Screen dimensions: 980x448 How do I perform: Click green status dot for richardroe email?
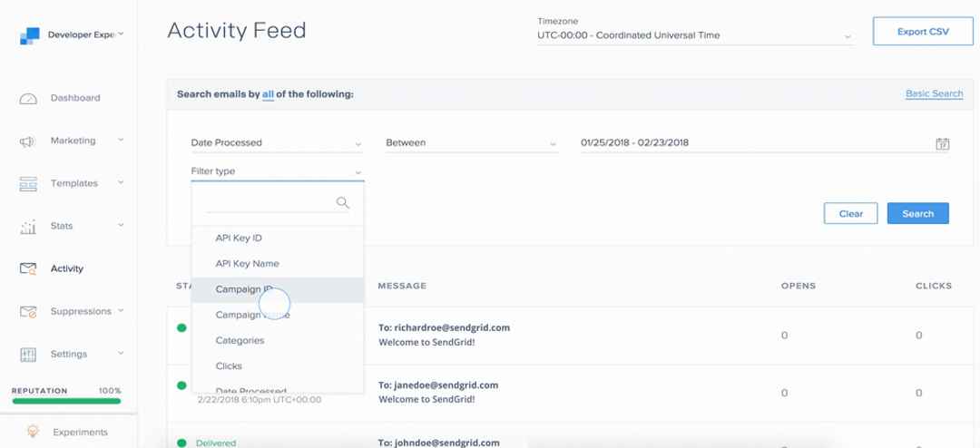tap(181, 327)
